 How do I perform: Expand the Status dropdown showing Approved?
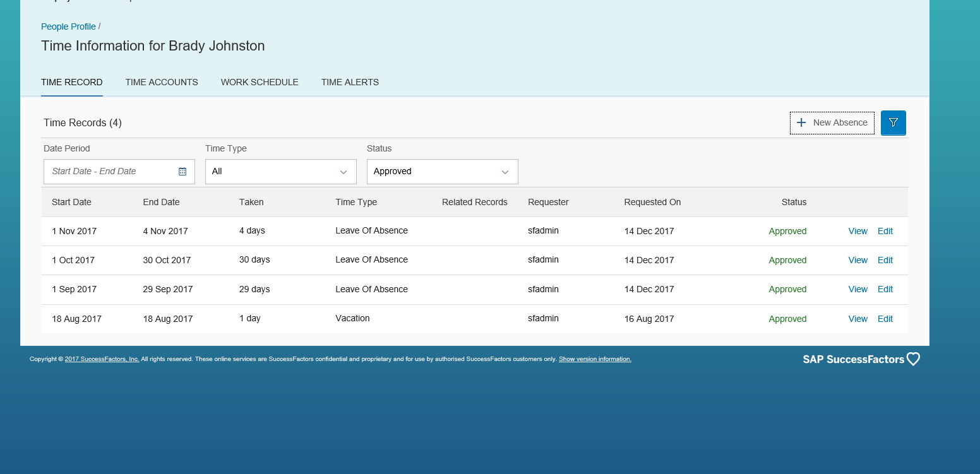[x=443, y=172]
